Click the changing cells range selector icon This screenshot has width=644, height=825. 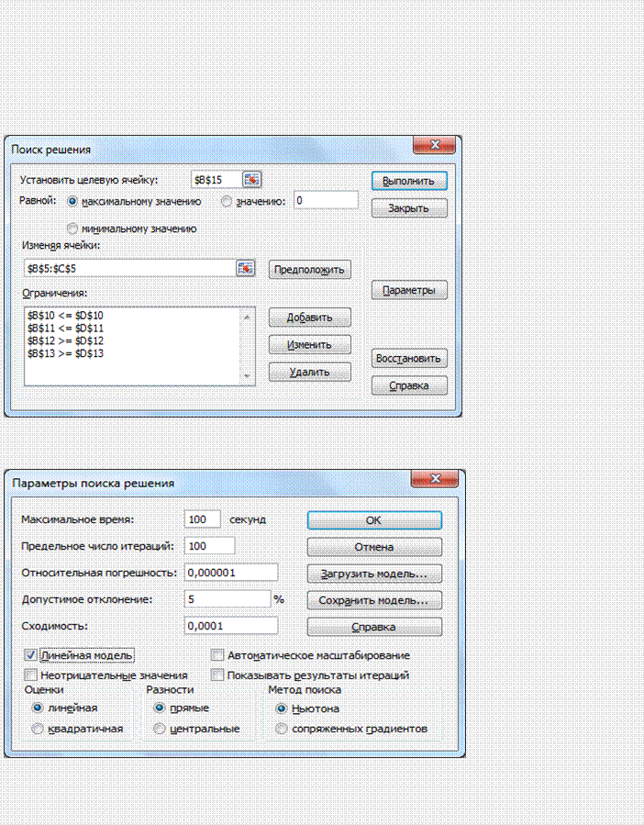(245, 268)
